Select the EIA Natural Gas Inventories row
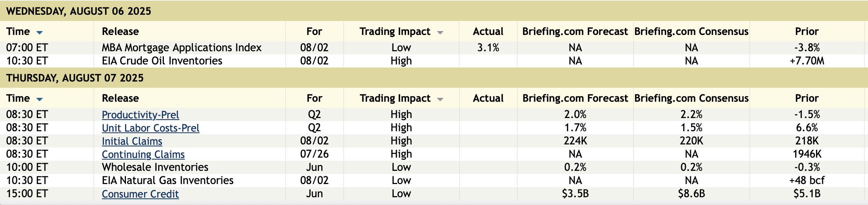868x205 pixels. [167, 181]
